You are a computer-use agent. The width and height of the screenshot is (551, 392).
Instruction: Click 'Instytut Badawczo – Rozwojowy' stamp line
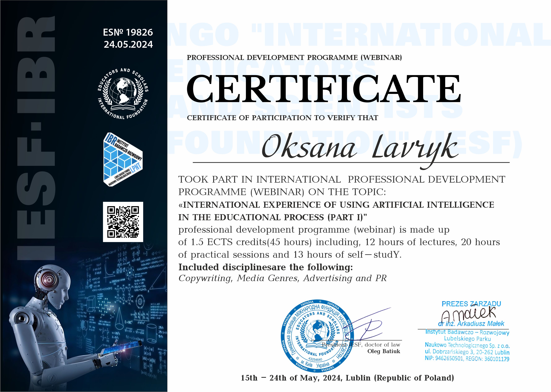(467, 332)
